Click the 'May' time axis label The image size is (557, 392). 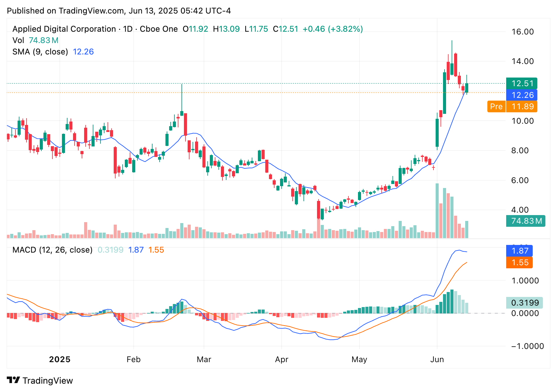pyautogui.click(x=359, y=359)
